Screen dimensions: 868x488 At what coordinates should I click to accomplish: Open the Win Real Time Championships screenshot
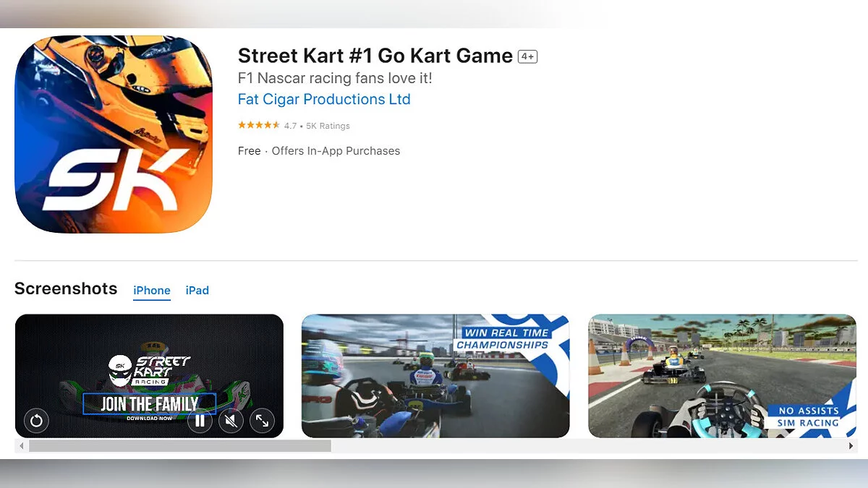coord(435,376)
